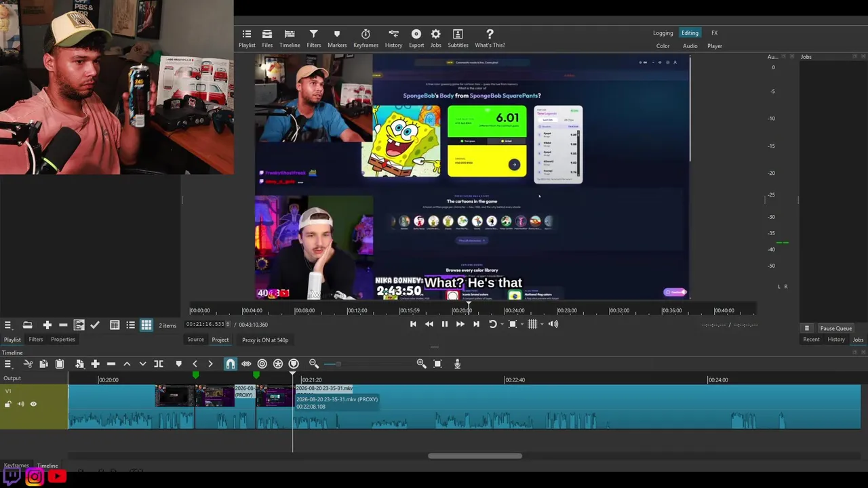Open the Jobs gear icon in the top toolbar
The width and height of the screenshot is (868, 488).
click(x=435, y=39)
